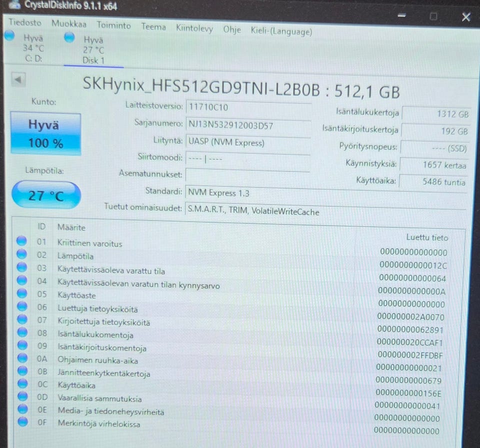Screen dimensions: 480x448
Task: Maximize the CrystalDiskInfo window
Action: click(x=433, y=16)
